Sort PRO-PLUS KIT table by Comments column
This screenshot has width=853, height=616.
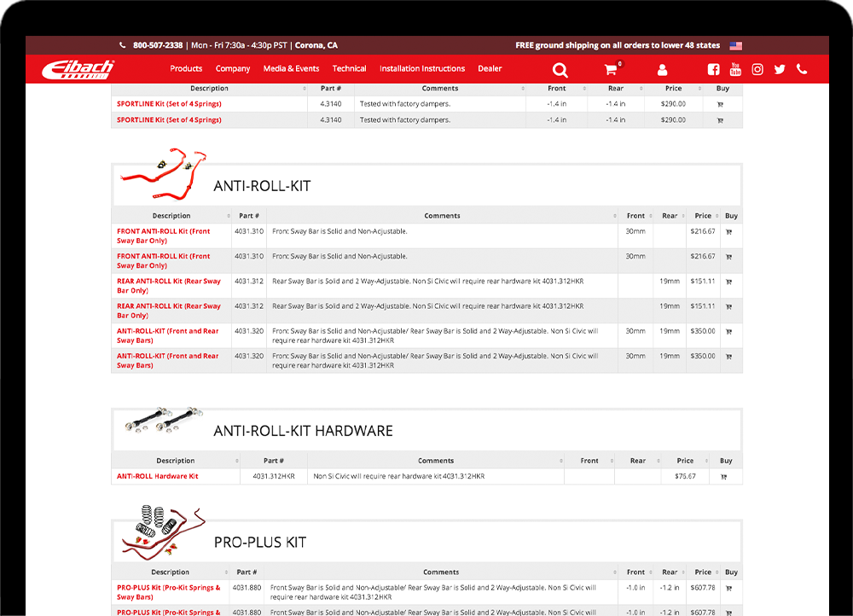[441, 572]
